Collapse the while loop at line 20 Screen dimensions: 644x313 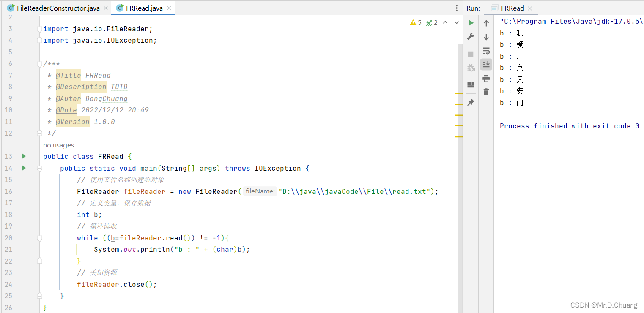[39, 238]
